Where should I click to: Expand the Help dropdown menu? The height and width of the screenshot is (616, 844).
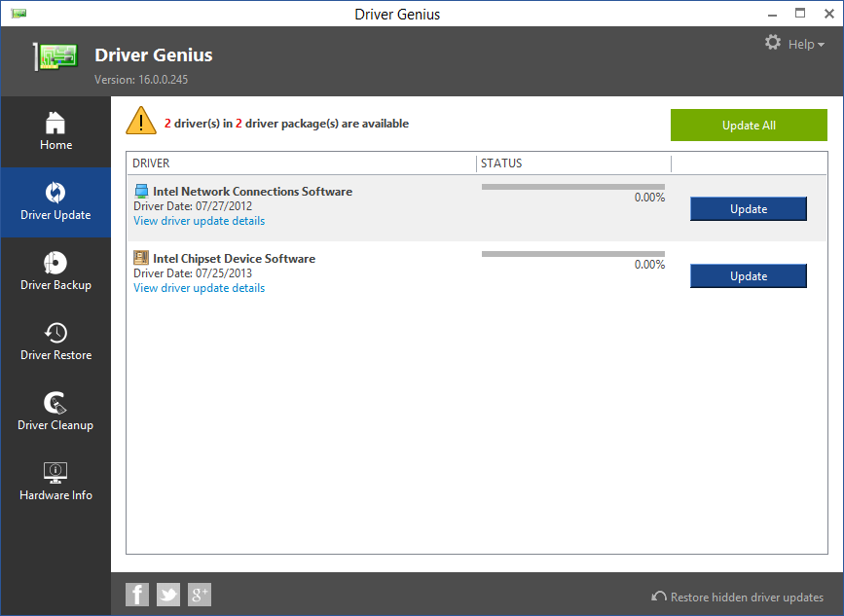click(806, 45)
